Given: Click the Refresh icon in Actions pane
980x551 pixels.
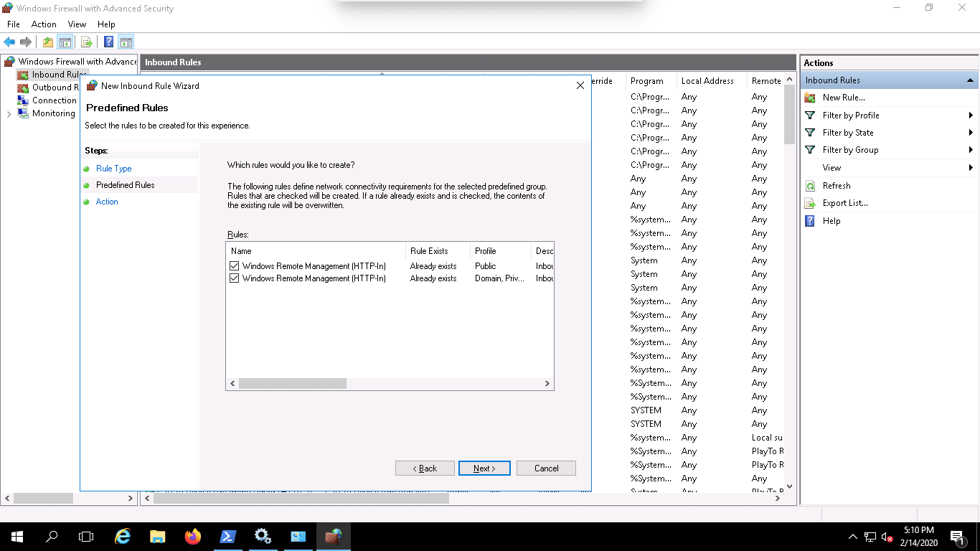Looking at the screenshot, I should tap(810, 186).
